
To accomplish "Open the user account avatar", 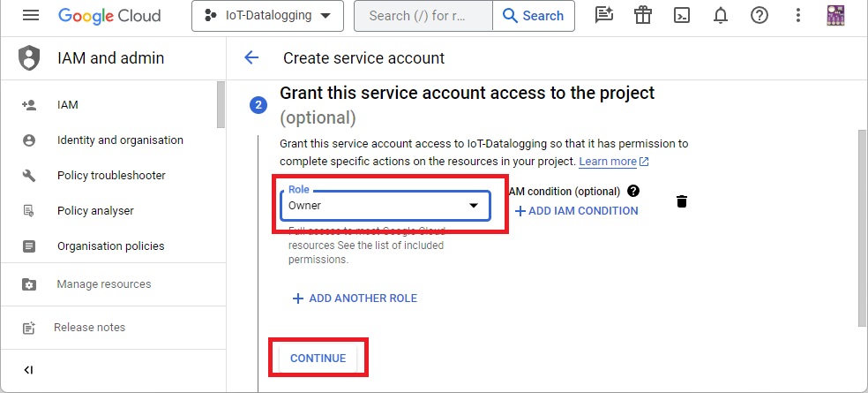I will tap(837, 16).
